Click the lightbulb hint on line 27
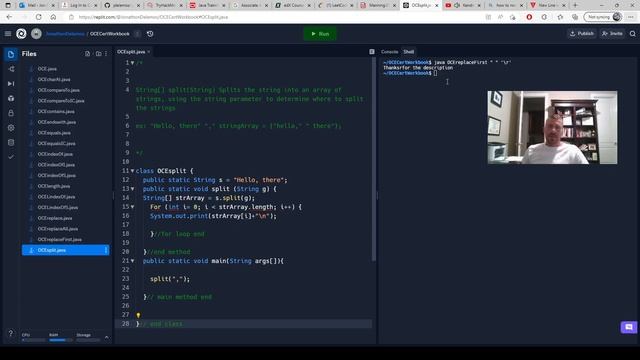The height and width of the screenshot is (360, 640). [x=138, y=315]
